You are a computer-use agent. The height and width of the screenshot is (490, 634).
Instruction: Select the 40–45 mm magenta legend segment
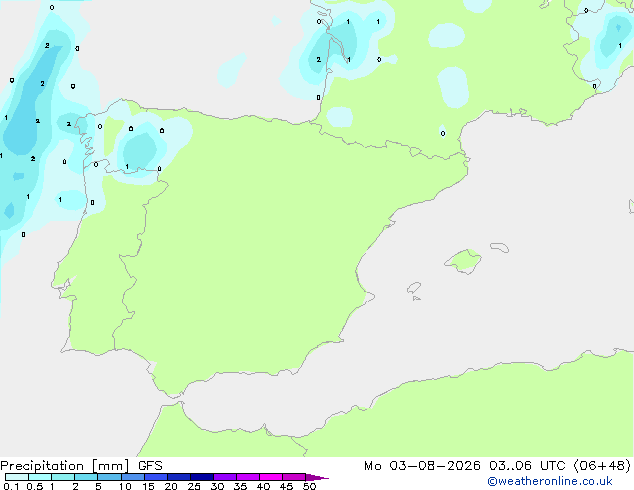271,477
